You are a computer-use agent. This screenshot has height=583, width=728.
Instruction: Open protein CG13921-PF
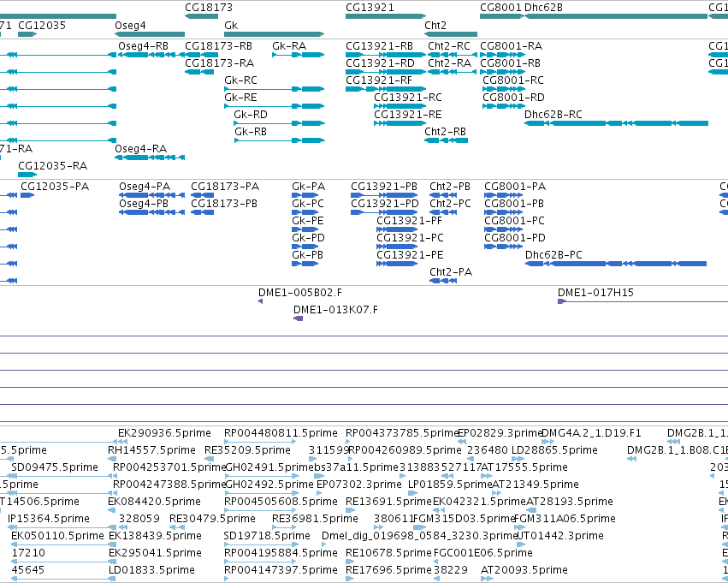397,229
